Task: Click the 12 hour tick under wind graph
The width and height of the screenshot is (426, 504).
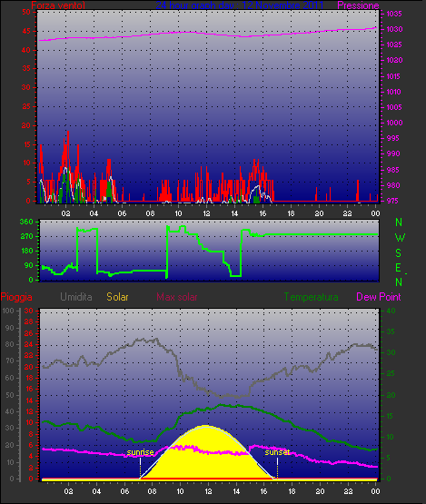Action: 206,213
